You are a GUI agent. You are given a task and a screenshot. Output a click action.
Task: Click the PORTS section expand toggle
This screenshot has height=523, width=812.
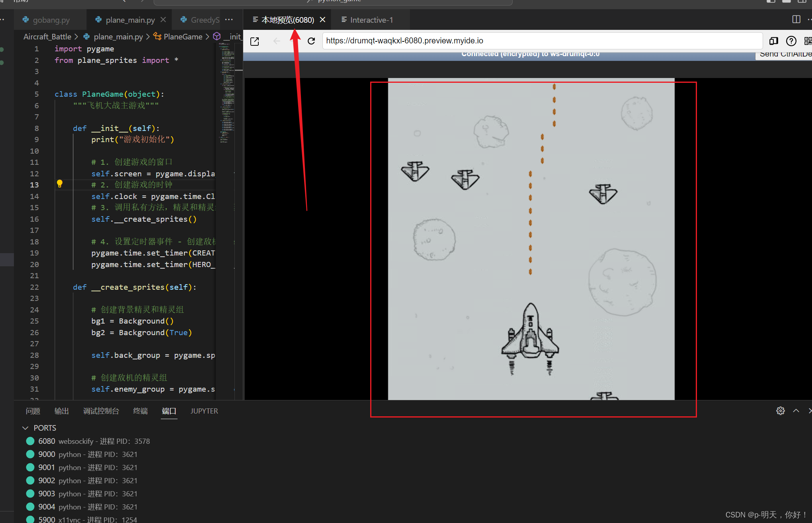click(x=24, y=427)
